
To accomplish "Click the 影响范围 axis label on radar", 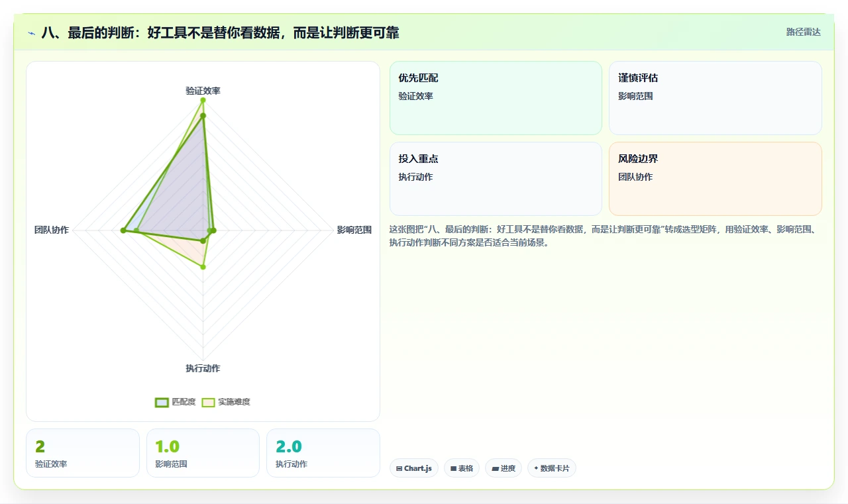I will click(354, 230).
